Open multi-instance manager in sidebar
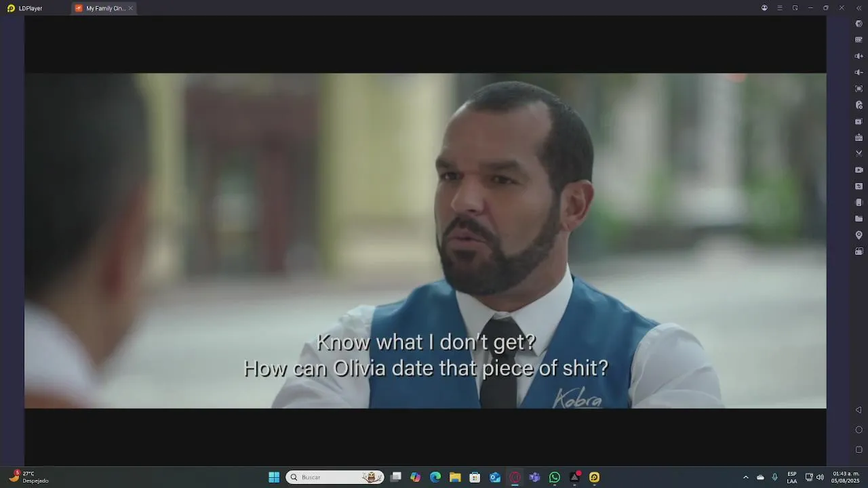This screenshot has height=488, width=868. pos(859,121)
